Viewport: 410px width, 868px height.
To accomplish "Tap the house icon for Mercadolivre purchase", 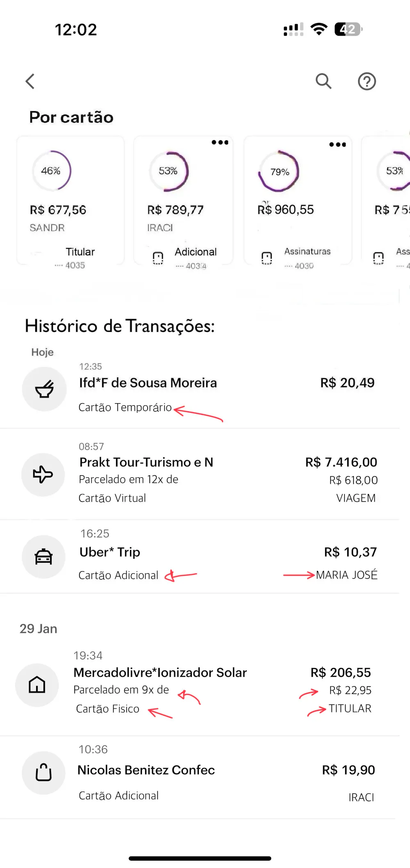I will click(37, 685).
